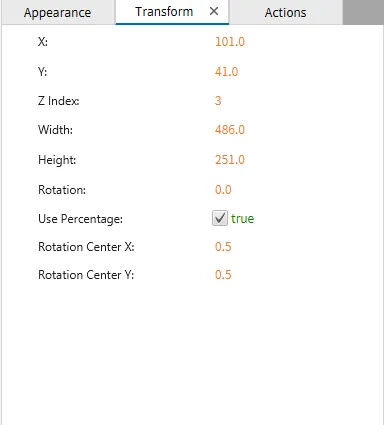Select the Rotation Center X value 0.5
The width and height of the screenshot is (384, 425).
point(223,247)
